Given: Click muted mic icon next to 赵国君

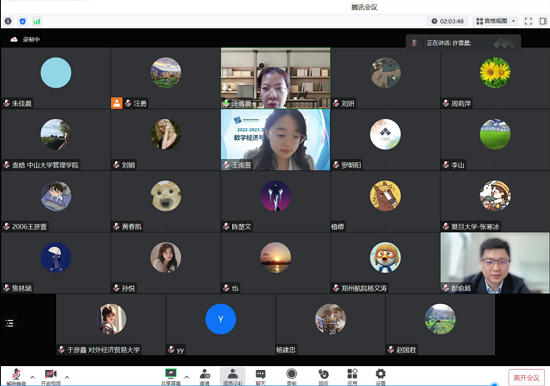Looking at the screenshot, I should 391,350.
